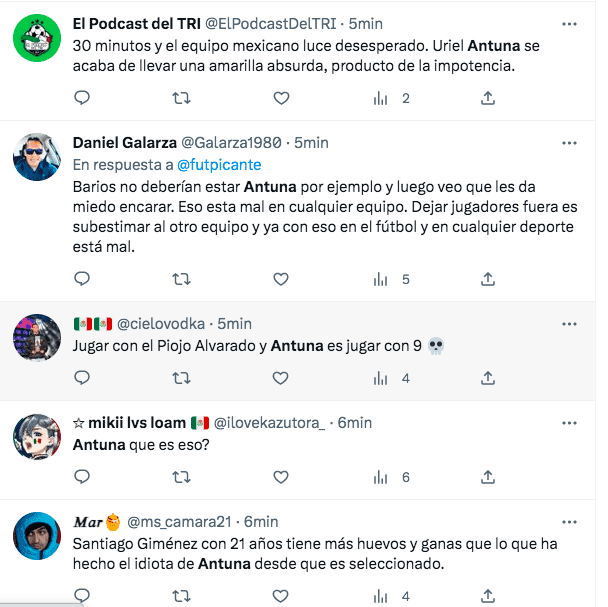Open more options menu on Daniel Galarza's tweet
Screen dimensions: 608x607
click(x=569, y=141)
